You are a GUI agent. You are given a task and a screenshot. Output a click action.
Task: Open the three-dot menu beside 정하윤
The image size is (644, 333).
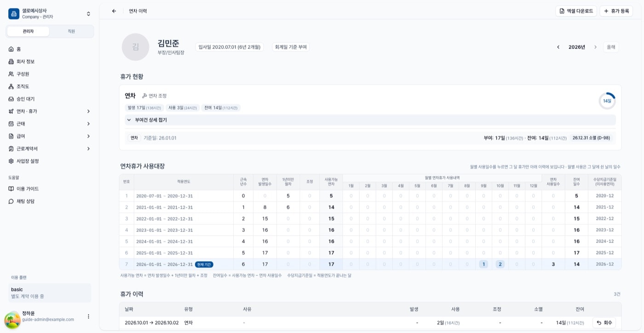pos(88,316)
